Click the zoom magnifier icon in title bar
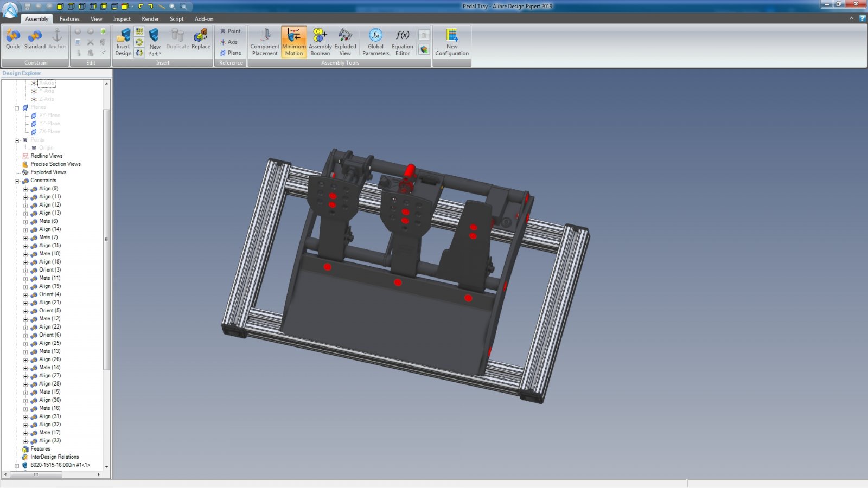The width and height of the screenshot is (868, 488). [173, 7]
